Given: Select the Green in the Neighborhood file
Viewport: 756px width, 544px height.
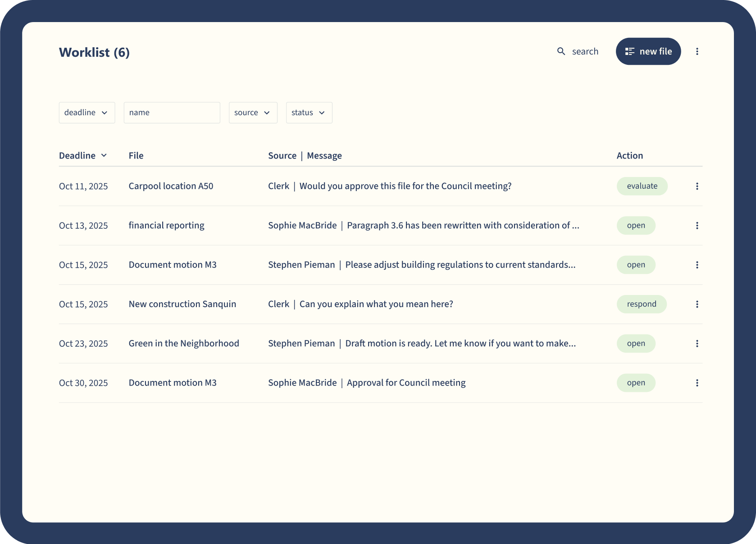Looking at the screenshot, I should coord(184,344).
